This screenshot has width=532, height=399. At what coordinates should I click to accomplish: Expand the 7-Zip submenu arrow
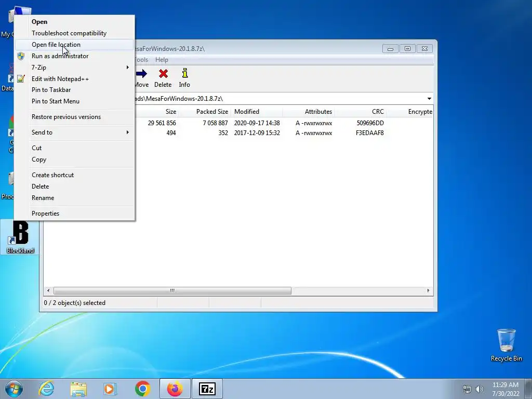128,67
